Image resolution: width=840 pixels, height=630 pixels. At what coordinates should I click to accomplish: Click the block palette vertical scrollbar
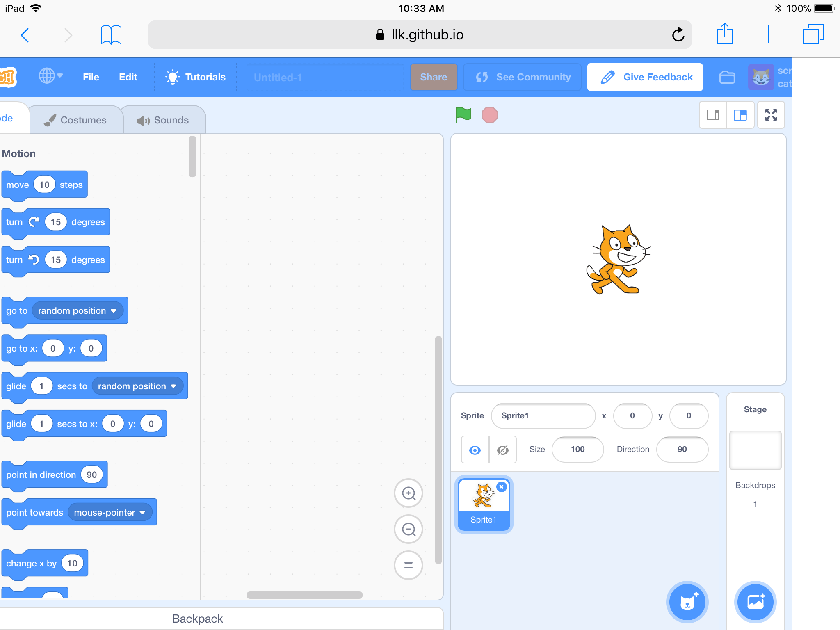tap(192, 157)
